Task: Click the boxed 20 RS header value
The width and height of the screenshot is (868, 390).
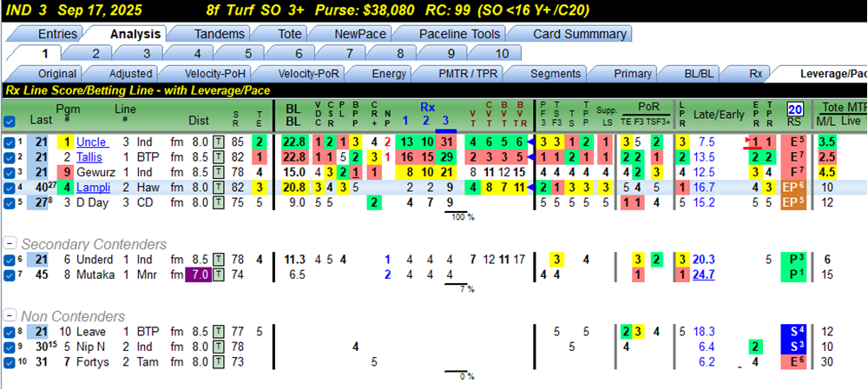Action: (796, 109)
